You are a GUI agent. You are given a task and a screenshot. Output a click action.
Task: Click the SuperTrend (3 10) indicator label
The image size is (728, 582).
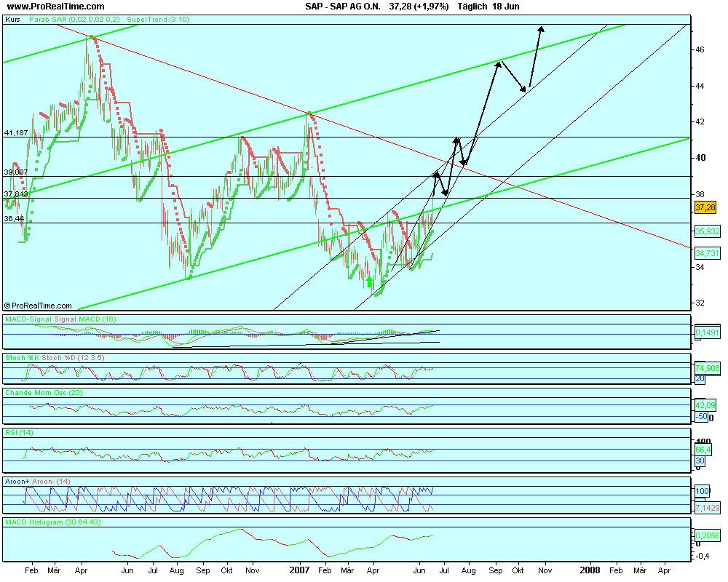[158, 20]
